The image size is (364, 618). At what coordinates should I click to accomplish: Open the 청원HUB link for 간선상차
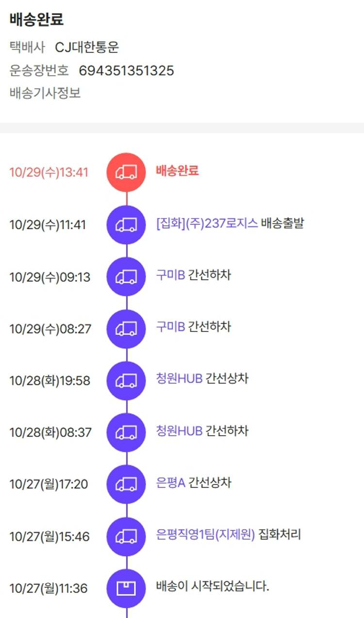(x=179, y=378)
